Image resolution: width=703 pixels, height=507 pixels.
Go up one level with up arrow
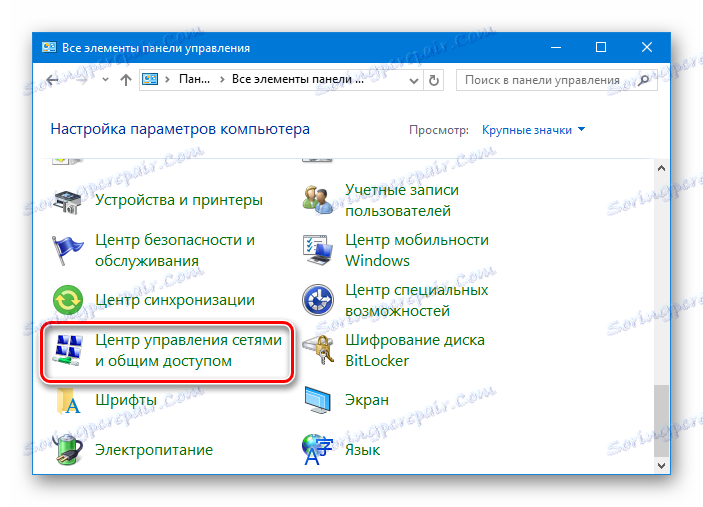pos(126,80)
